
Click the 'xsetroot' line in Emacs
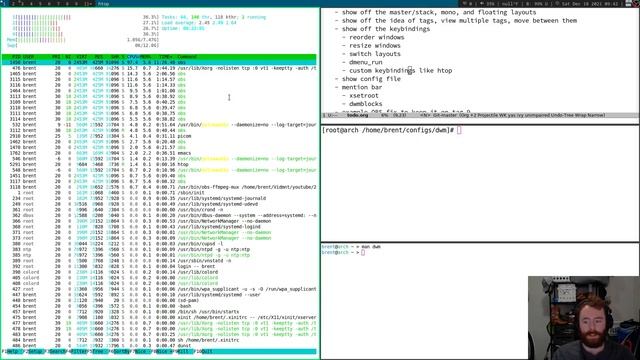pyautogui.click(x=360, y=96)
